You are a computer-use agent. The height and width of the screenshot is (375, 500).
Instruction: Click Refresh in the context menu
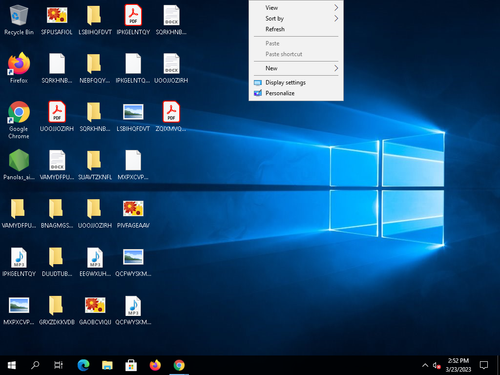click(296, 29)
